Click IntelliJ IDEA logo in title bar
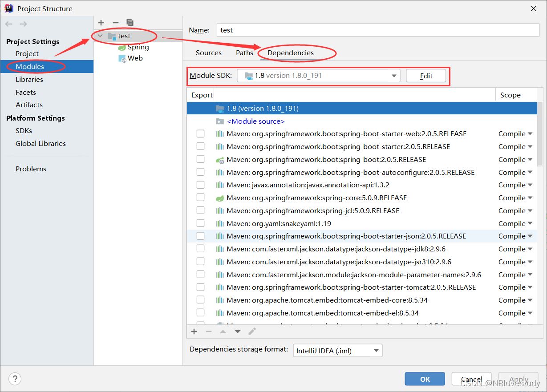The image size is (547, 392). 9,8
